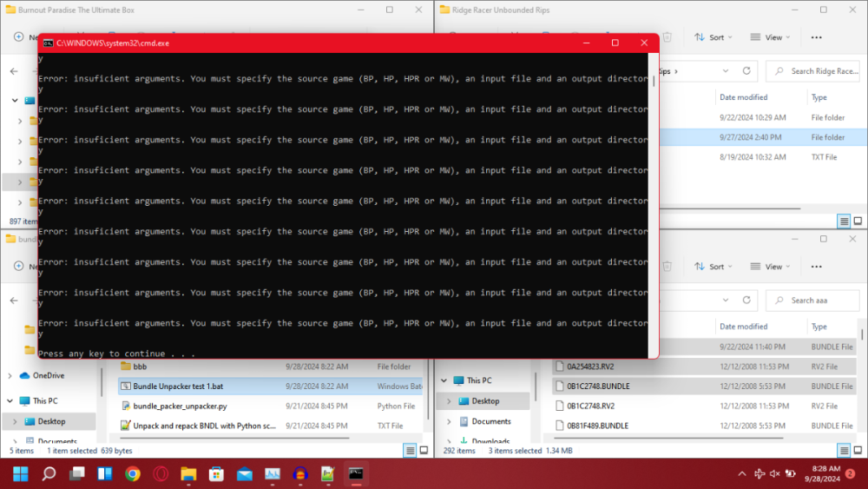Select Desktop under This PC below OneDrive

pos(49,421)
